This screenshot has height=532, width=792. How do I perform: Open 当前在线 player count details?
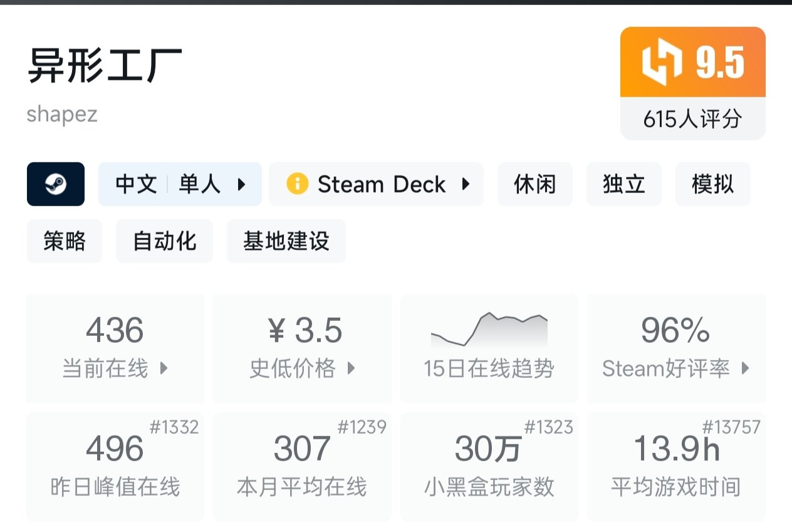click(x=115, y=348)
